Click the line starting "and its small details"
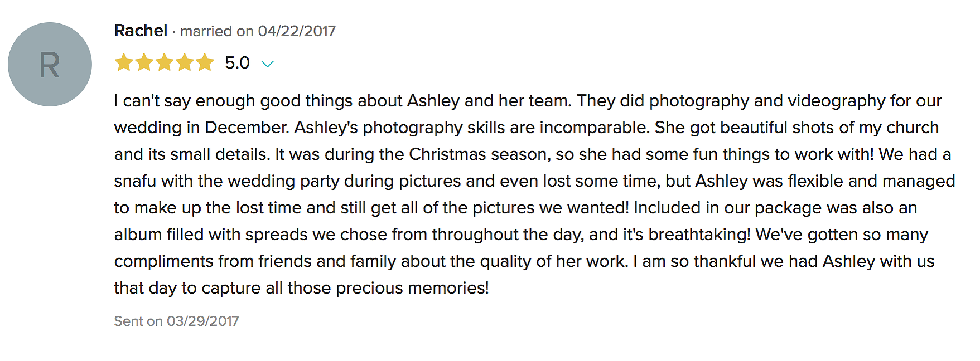The height and width of the screenshot is (361, 980). (533, 154)
